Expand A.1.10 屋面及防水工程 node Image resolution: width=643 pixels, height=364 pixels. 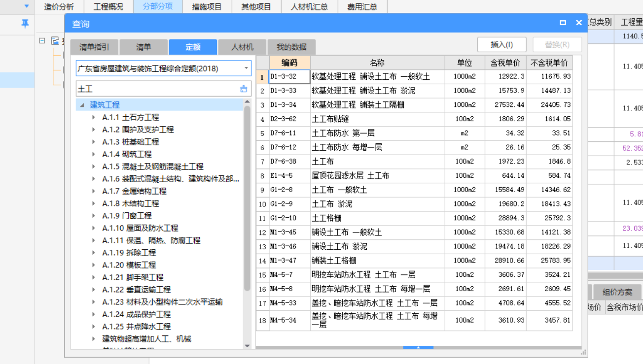94,228
